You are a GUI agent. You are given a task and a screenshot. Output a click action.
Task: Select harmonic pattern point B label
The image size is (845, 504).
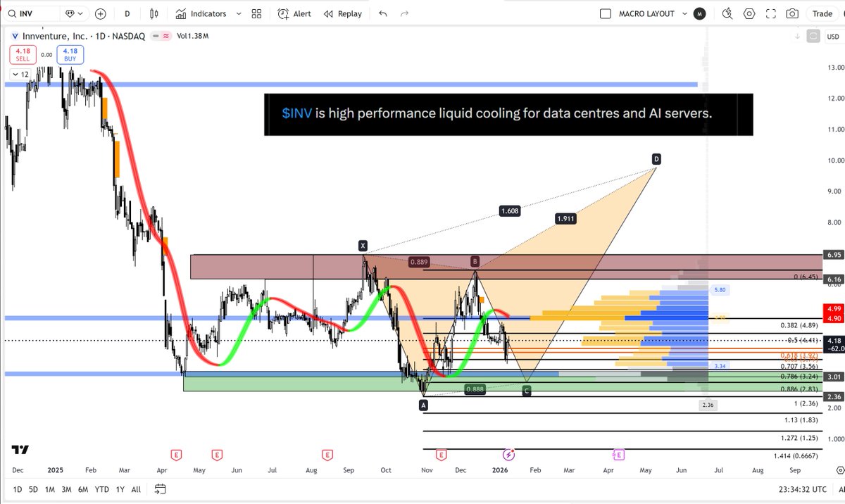point(475,262)
